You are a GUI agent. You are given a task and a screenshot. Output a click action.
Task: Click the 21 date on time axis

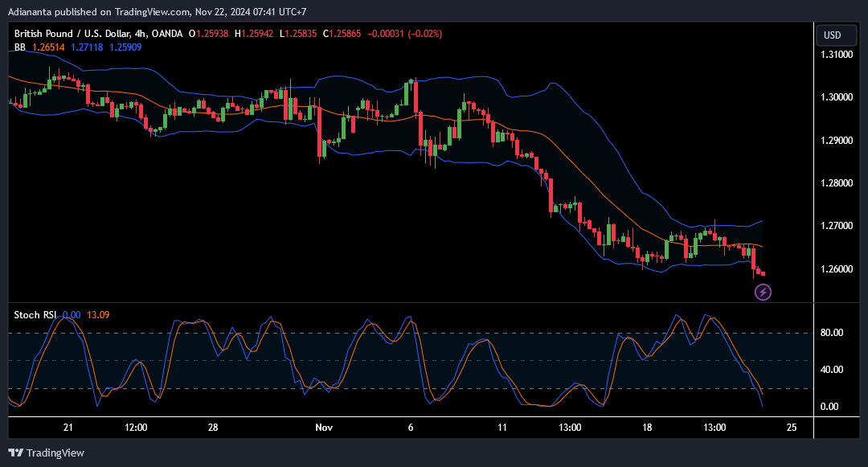pos(68,427)
